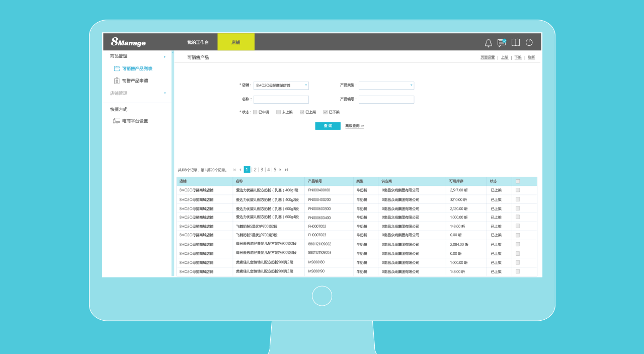
Task: Open 可销售产品列表 folder icon item
Action: pyautogui.click(x=117, y=68)
